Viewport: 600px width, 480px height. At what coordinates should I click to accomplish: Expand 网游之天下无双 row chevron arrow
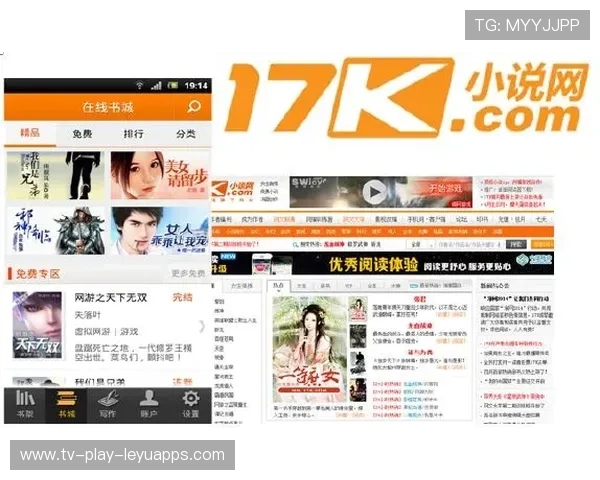point(202,327)
